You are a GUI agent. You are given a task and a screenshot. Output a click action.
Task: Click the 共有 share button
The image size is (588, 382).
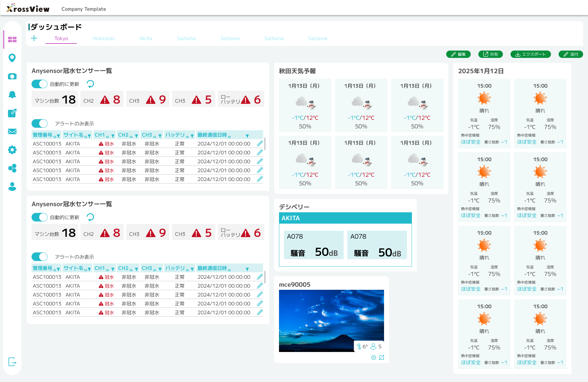coord(490,54)
